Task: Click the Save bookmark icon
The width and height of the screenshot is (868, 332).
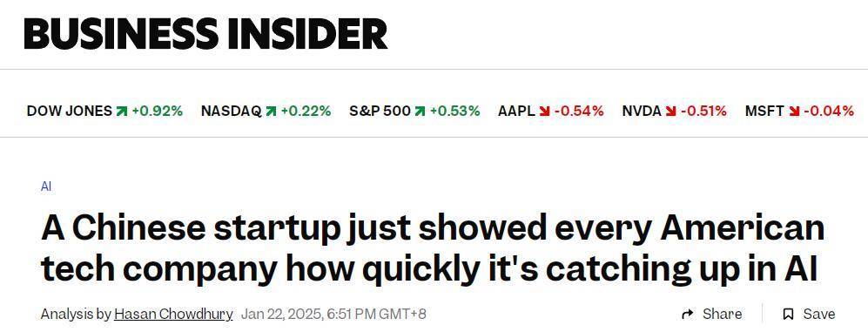Action: [788, 315]
